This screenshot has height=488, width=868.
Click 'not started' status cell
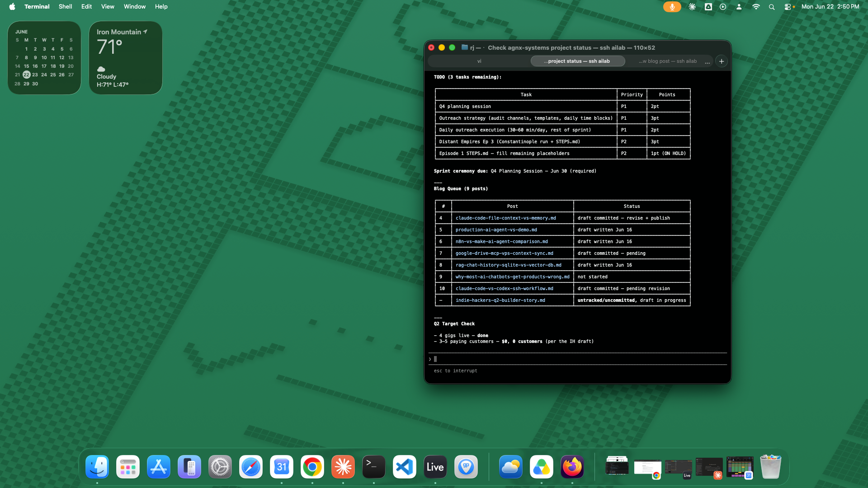click(632, 277)
